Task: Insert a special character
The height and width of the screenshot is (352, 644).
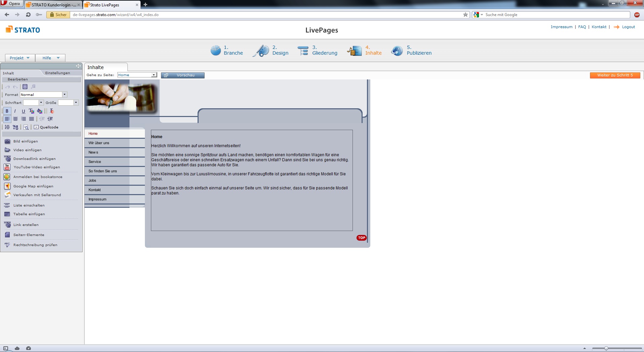Action: [x=15, y=127]
